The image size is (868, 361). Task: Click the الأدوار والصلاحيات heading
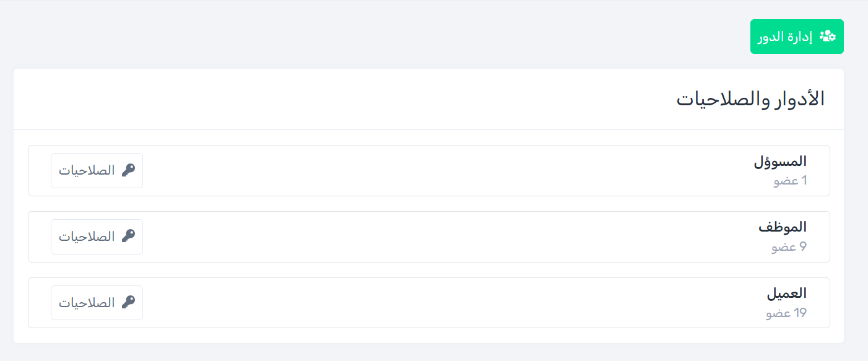tap(750, 99)
